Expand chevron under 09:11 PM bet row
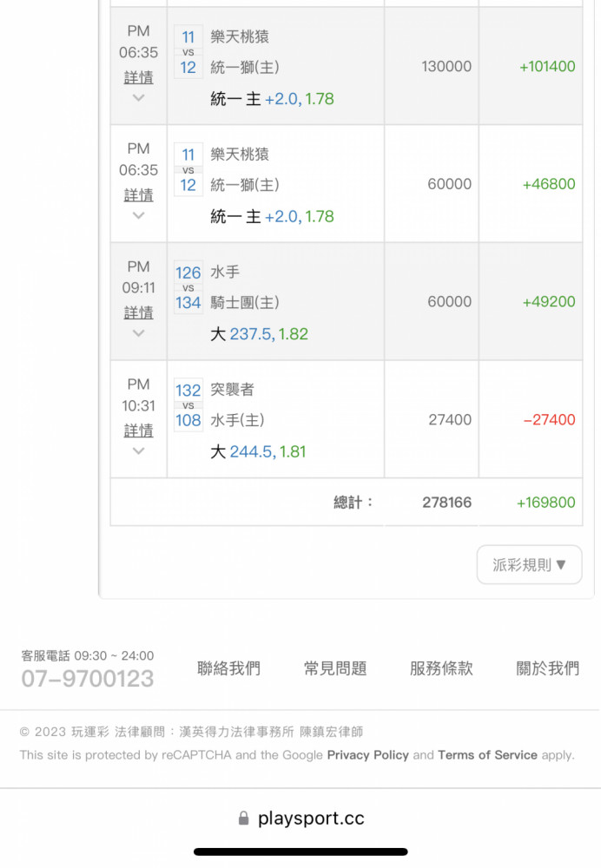The height and width of the screenshot is (868, 601). (x=138, y=333)
